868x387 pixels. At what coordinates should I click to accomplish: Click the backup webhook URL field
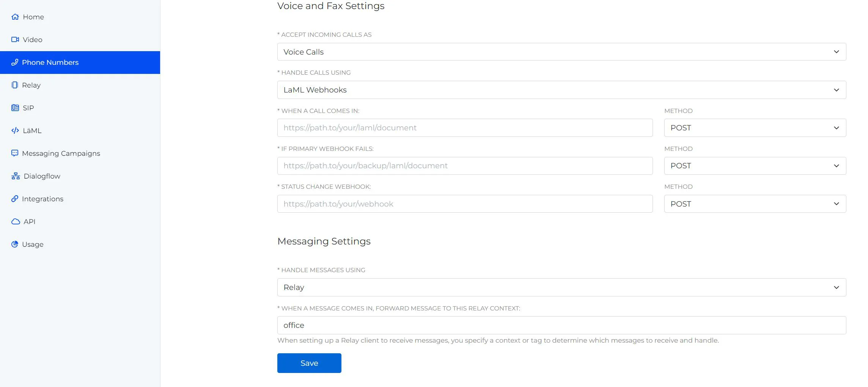click(x=465, y=166)
